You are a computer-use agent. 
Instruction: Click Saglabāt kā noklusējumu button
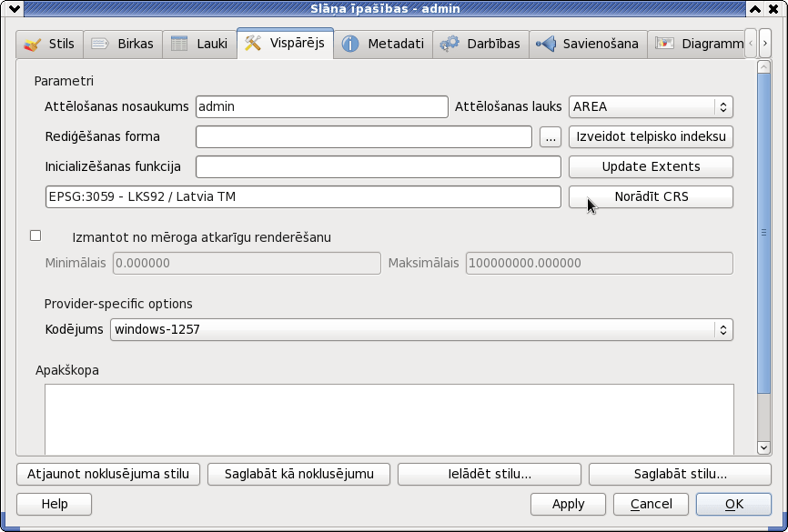pos(299,474)
